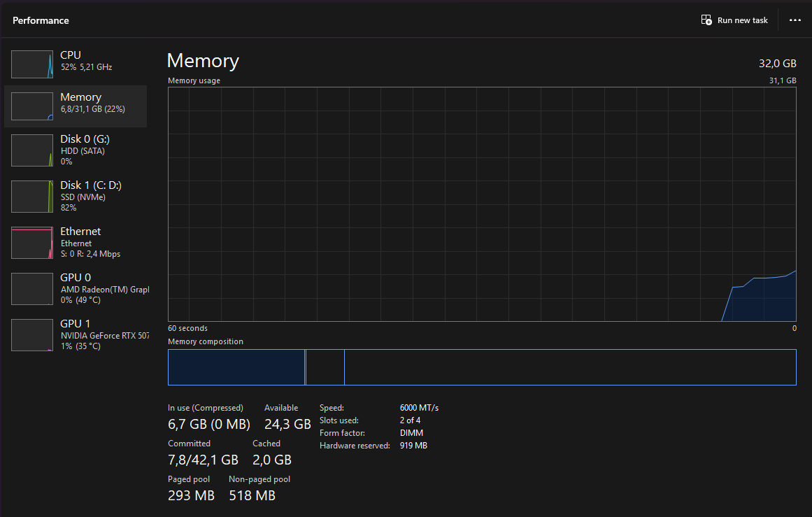
Task: Click the Cached label
Action: pyautogui.click(x=266, y=444)
